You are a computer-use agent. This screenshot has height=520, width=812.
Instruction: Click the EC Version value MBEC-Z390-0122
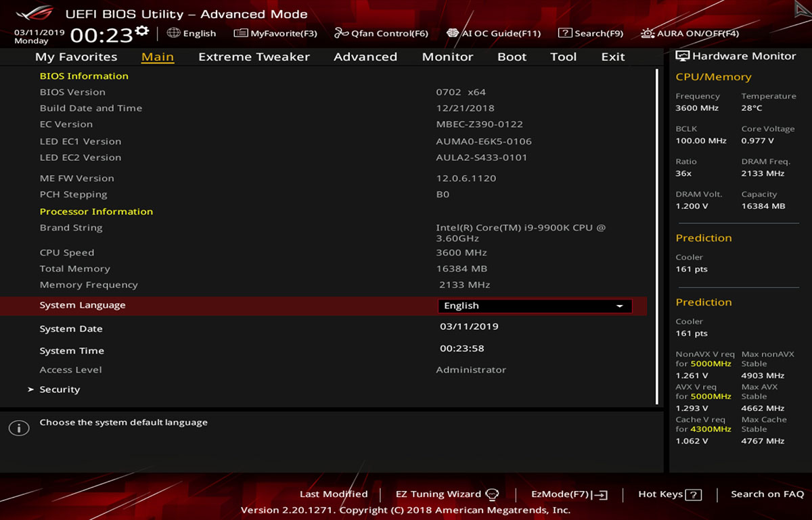click(x=480, y=124)
